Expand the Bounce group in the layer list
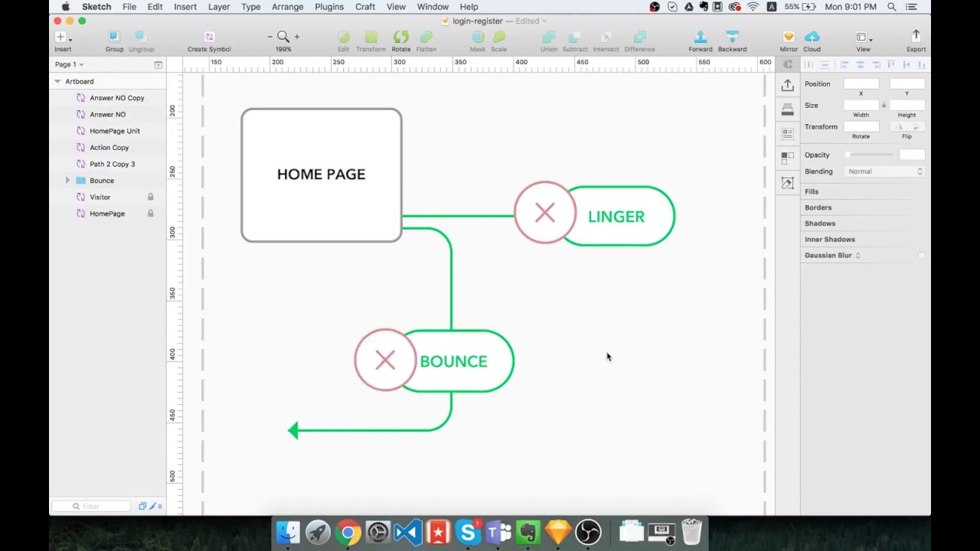Viewport: 980px width, 551px height. 67,180
